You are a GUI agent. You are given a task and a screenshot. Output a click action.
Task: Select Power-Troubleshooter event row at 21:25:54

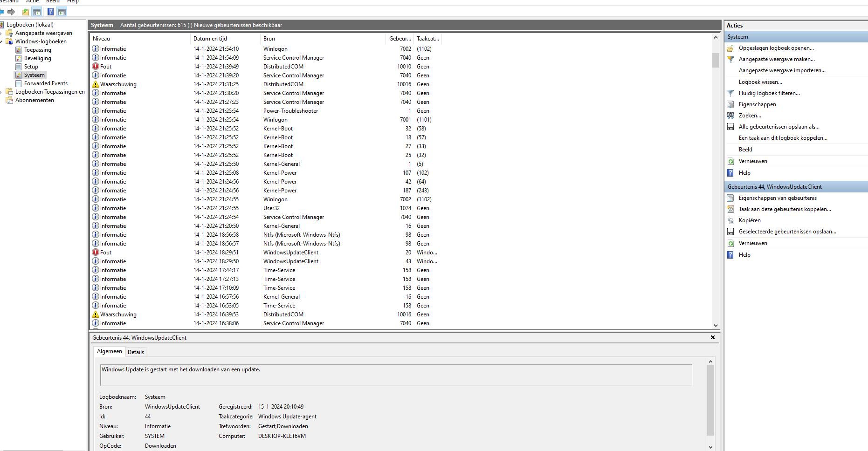coord(401,111)
